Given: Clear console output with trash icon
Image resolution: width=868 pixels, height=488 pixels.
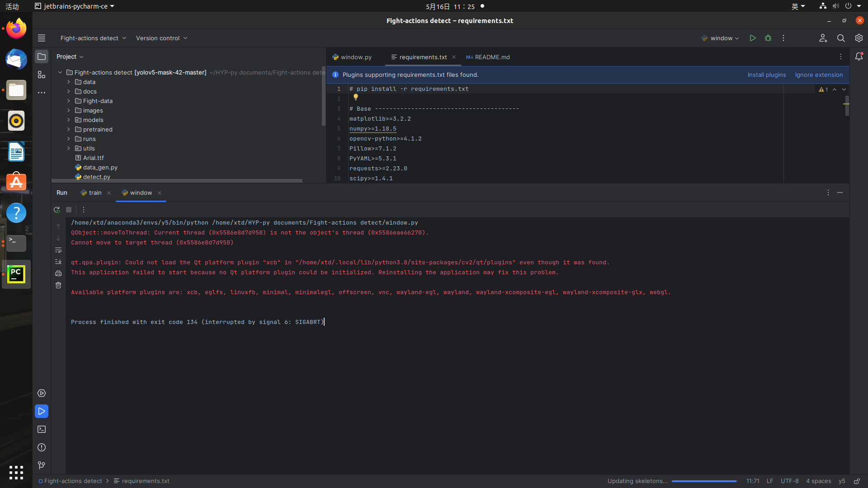Looking at the screenshot, I should [58, 285].
